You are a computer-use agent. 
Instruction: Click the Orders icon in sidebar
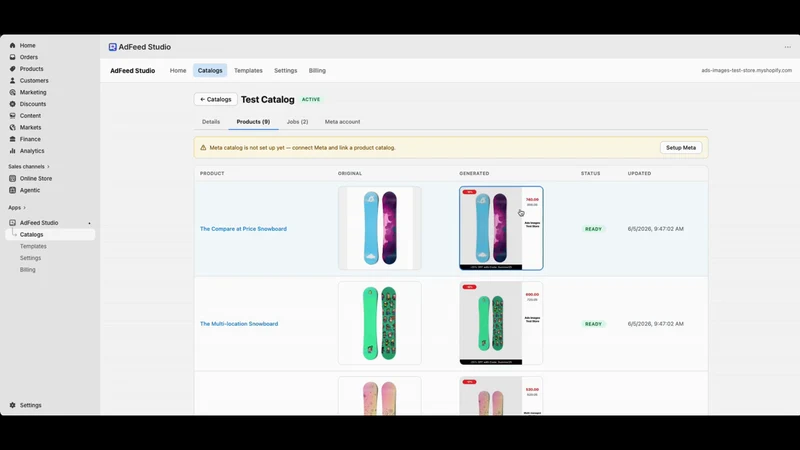13,57
